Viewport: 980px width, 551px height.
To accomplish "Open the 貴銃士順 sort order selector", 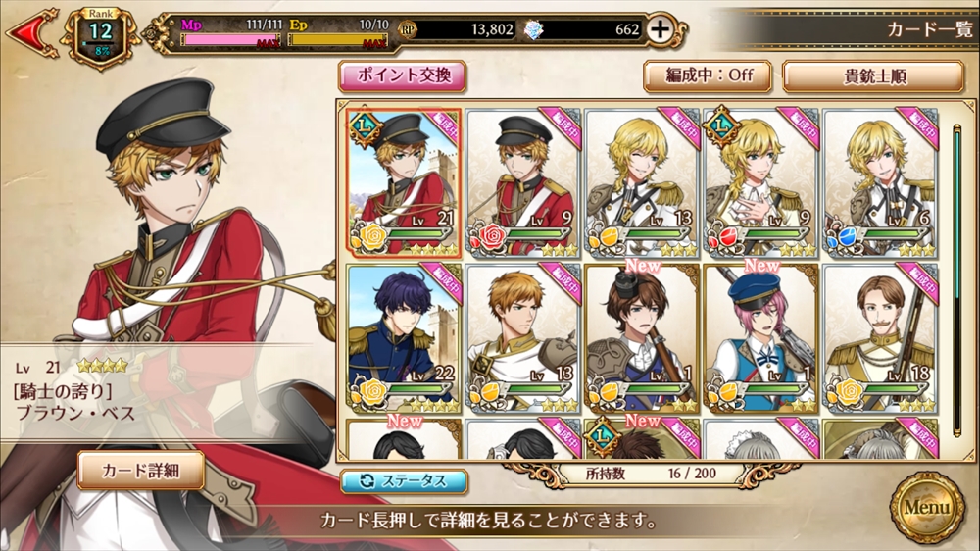I will (x=874, y=76).
